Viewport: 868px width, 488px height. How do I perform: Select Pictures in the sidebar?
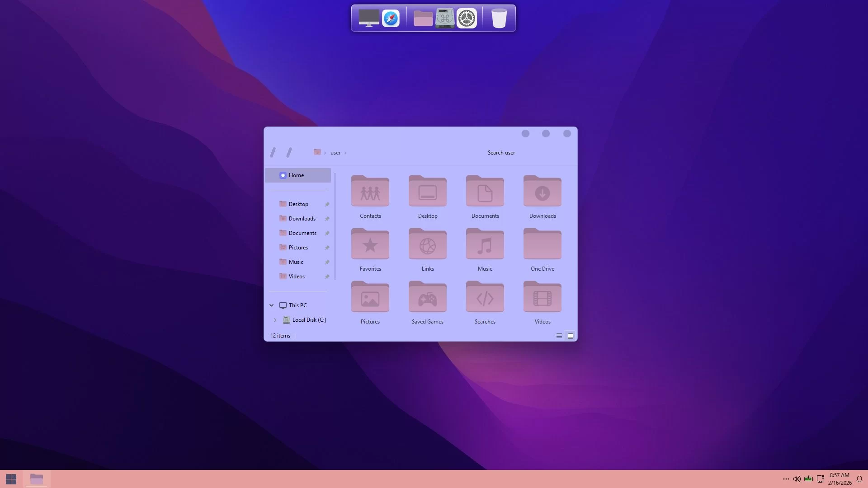click(298, 247)
